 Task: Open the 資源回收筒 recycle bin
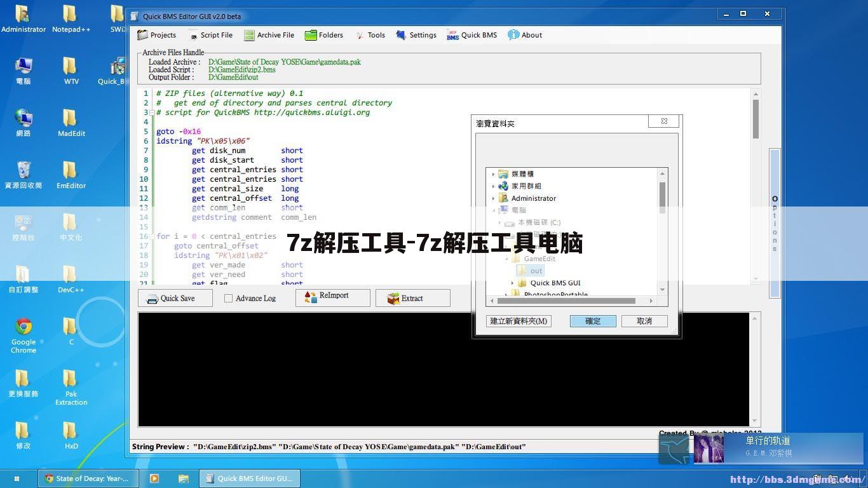click(24, 175)
